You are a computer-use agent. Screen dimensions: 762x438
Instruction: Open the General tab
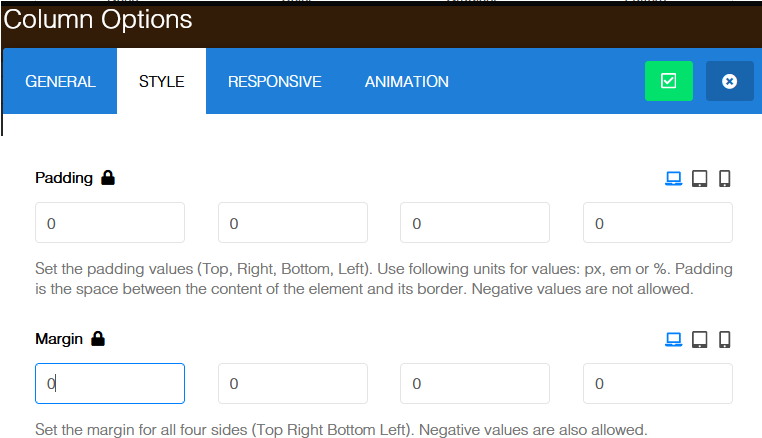pyautogui.click(x=60, y=82)
